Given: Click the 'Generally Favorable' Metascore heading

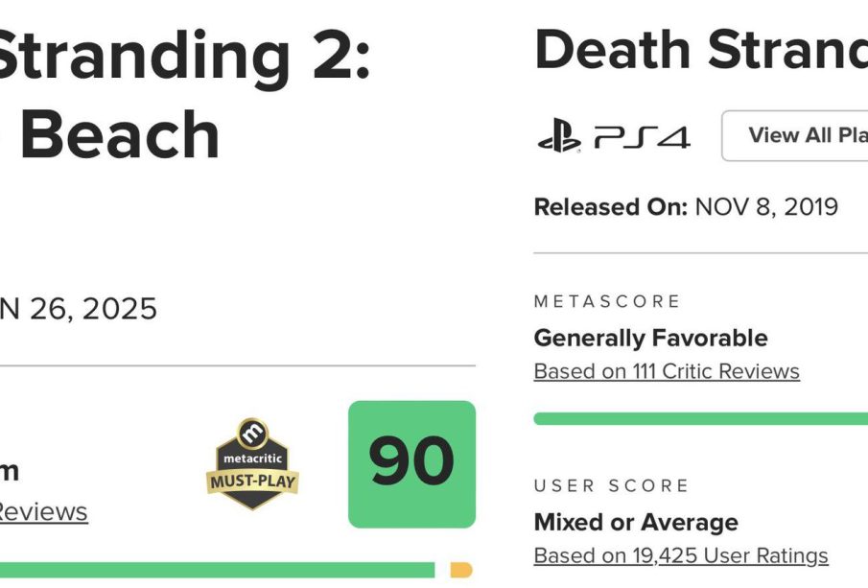Looking at the screenshot, I should 650,338.
